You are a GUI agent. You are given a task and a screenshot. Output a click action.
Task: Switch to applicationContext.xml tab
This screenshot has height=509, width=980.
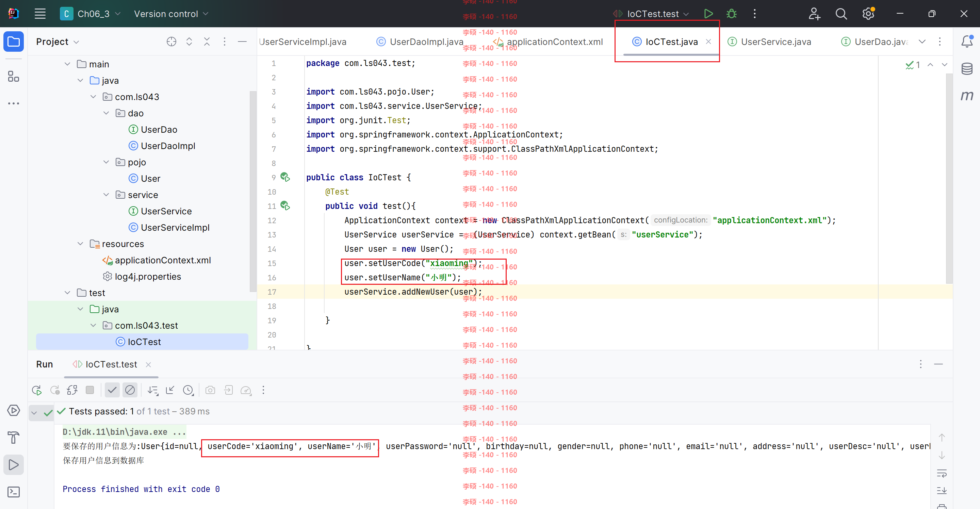point(548,42)
